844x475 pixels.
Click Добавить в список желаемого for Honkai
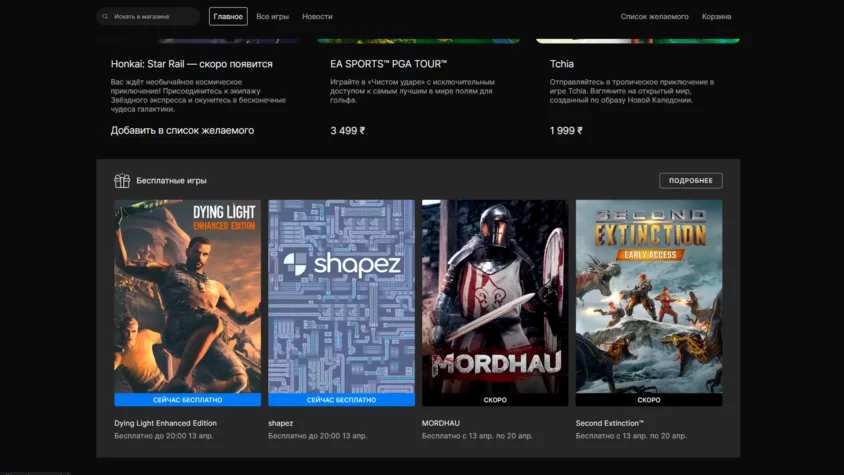[182, 130]
